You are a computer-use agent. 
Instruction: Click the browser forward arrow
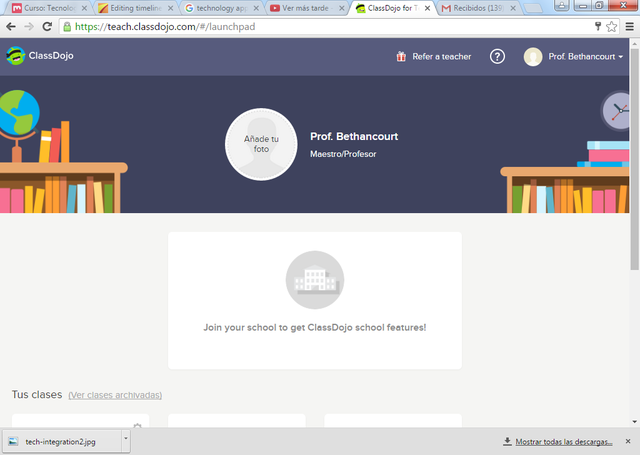29,27
